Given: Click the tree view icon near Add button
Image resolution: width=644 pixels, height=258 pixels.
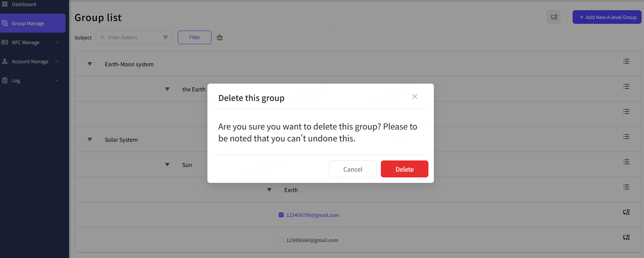Looking at the screenshot, I should pyautogui.click(x=554, y=17).
